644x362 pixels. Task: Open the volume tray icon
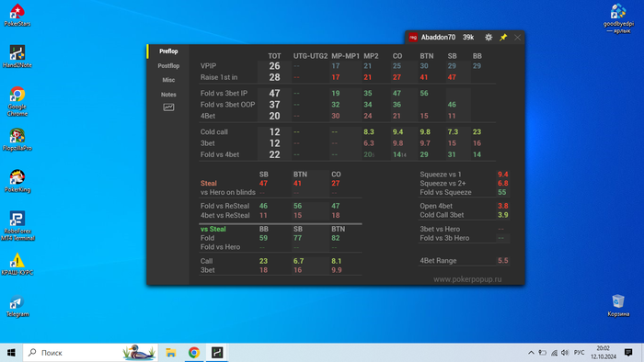pyautogui.click(x=565, y=353)
